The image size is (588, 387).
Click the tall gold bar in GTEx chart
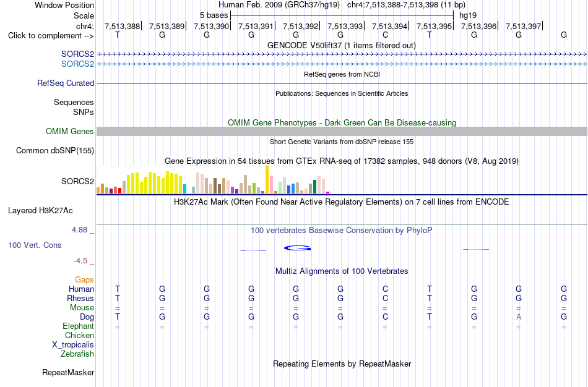click(267, 179)
